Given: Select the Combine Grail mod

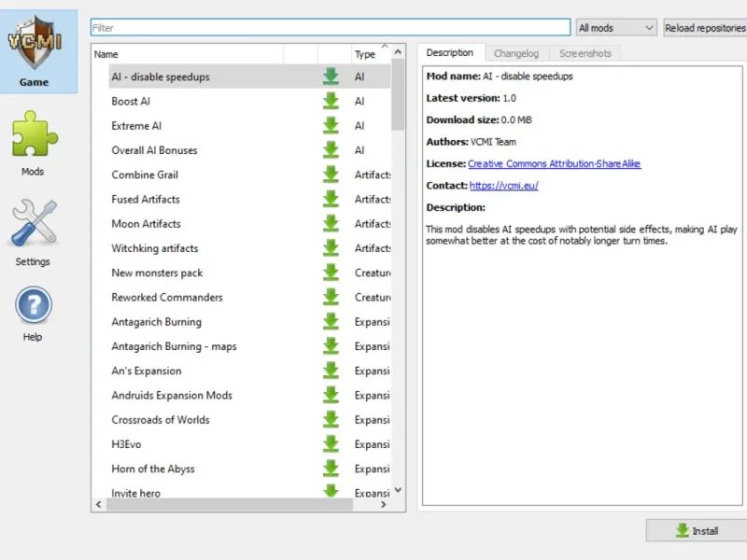Looking at the screenshot, I should [249, 175].
